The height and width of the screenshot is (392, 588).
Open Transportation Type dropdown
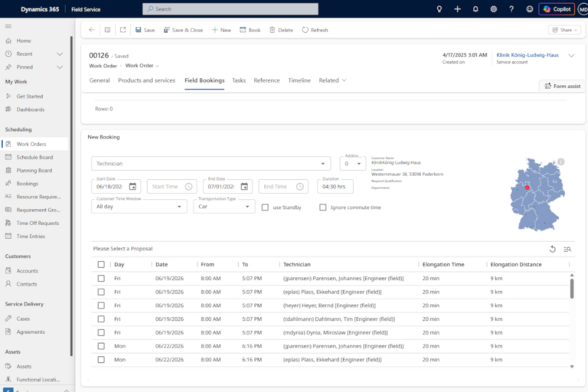pos(224,207)
